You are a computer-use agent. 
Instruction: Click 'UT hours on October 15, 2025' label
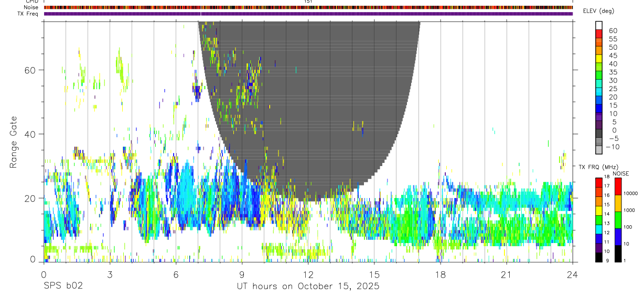(308, 287)
